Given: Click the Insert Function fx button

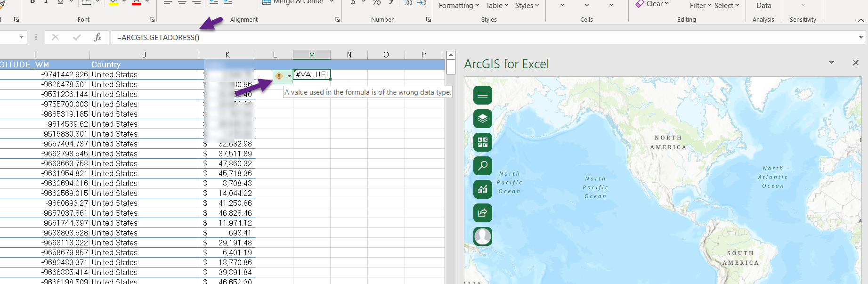Looking at the screenshot, I should coord(97,37).
